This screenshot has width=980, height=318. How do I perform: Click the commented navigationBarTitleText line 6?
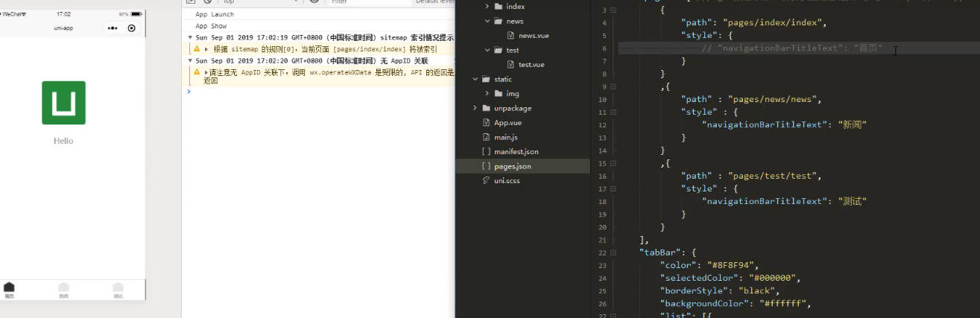coord(792,48)
